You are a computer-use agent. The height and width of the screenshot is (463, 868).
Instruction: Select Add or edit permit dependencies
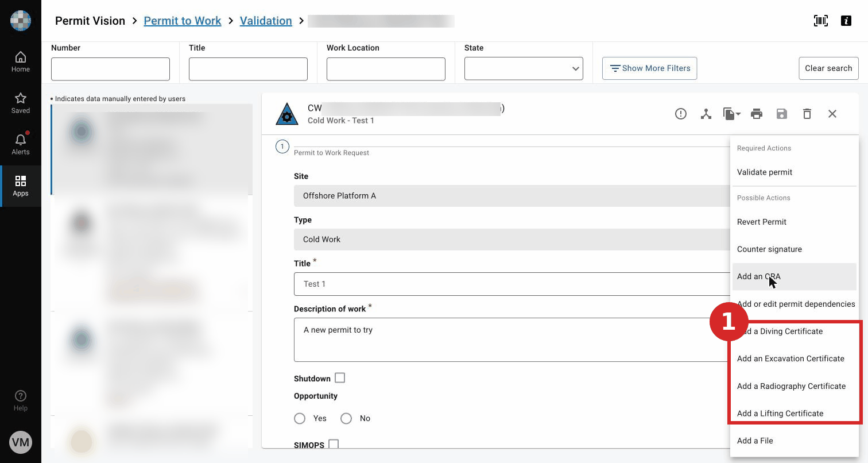pos(795,304)
